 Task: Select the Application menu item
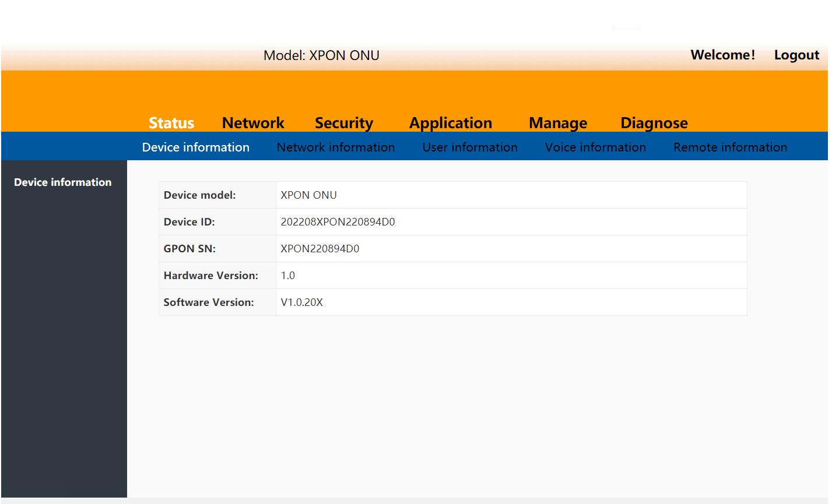click(450, 123)
